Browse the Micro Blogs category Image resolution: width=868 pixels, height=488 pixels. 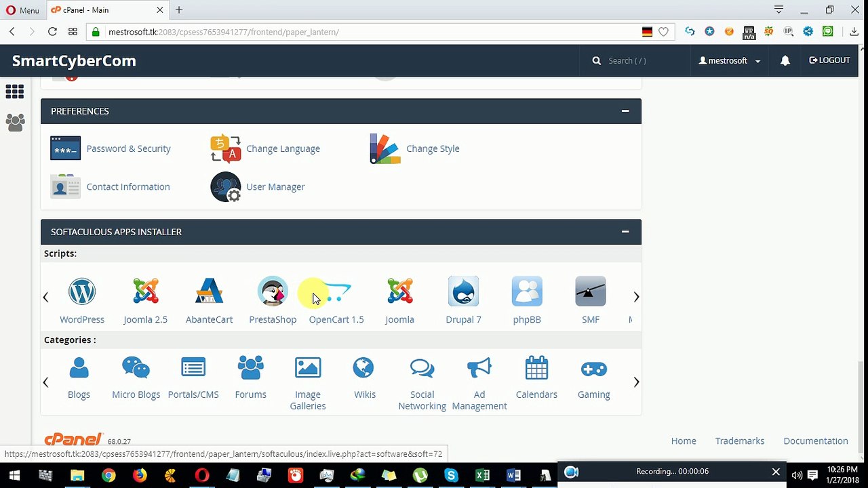tap(136, 368)
